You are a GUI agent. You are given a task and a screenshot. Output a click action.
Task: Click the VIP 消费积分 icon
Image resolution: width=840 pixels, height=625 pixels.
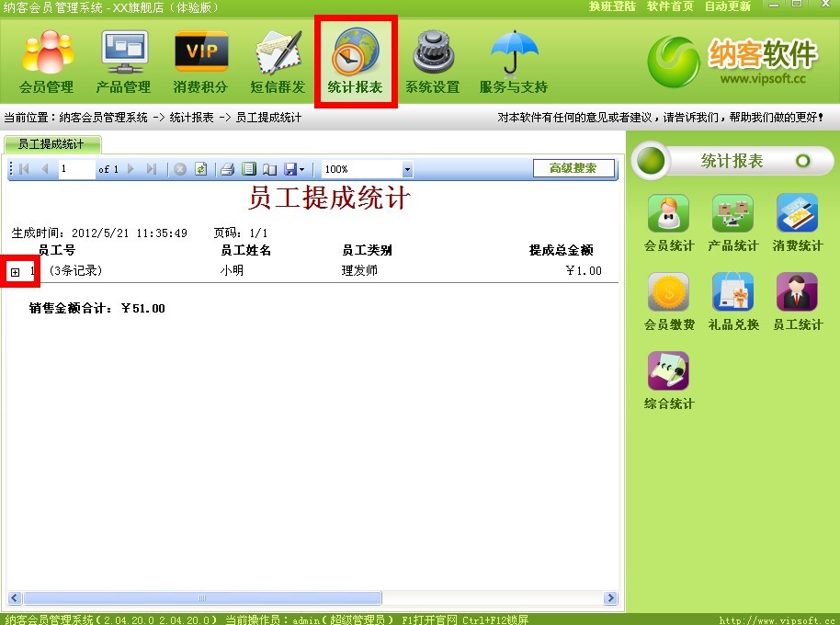click(200, 62)
